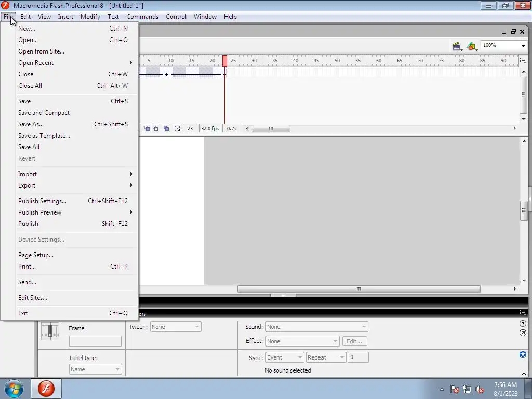Click the clock showing 7:56 AM
Viewport: 532px width, 399px height.
[505, 385]
